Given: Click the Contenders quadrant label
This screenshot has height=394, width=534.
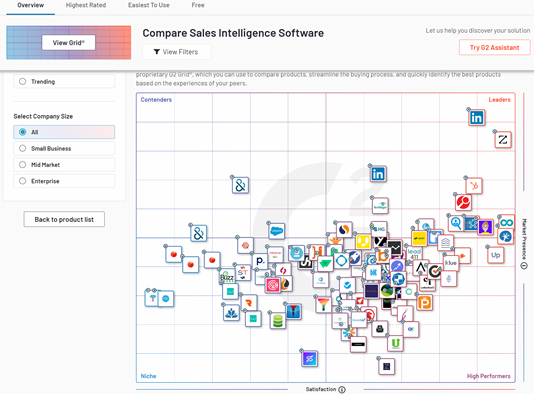Looking at the screenshot, I should click(x=156, y=100).
